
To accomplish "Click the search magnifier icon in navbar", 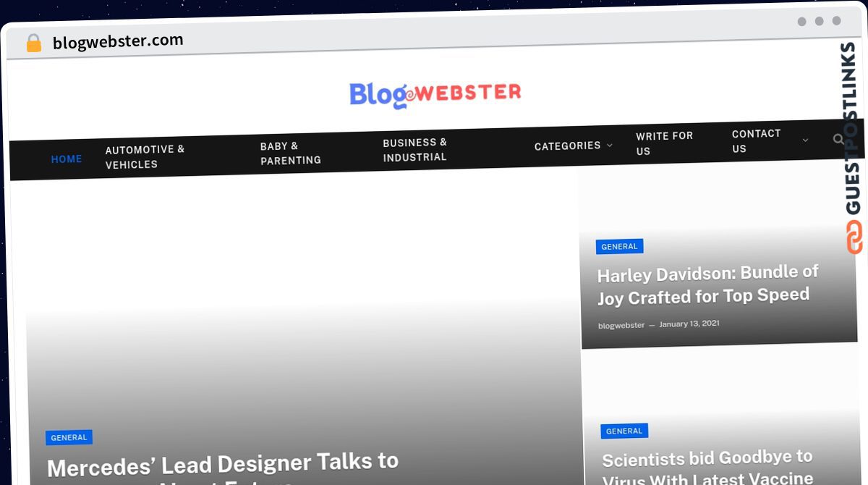I will coord(838,139).
